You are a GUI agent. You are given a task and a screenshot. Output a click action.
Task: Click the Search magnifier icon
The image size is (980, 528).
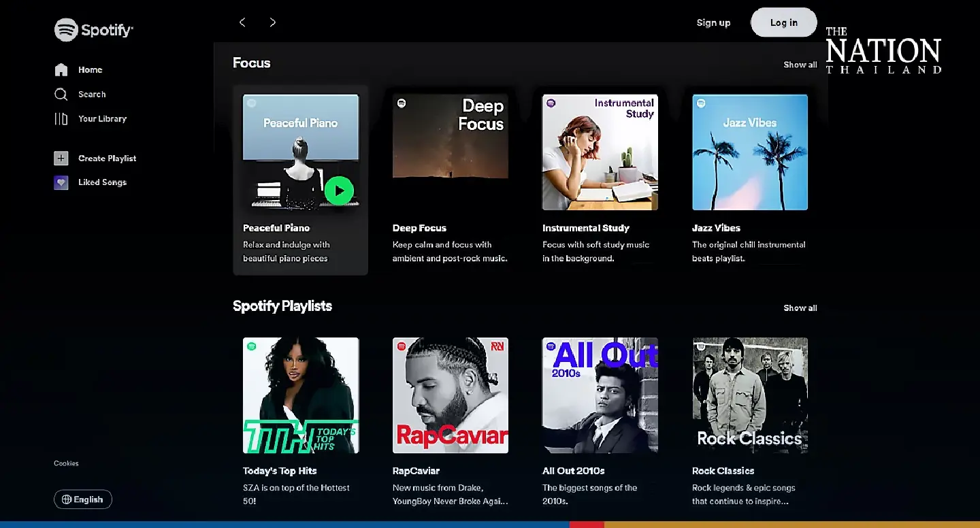[61, 94]
